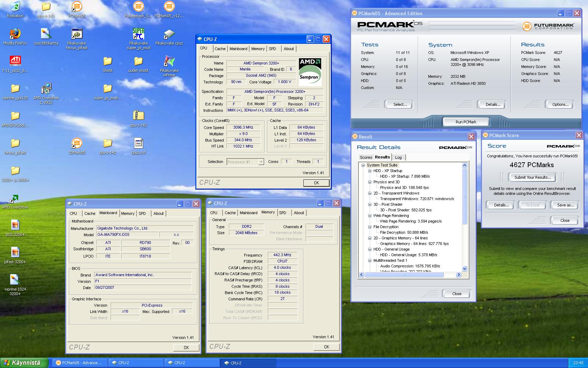Click Options... button under Results
The height and width of the screenshot is (368, 588).
click(x=560, y=104)
